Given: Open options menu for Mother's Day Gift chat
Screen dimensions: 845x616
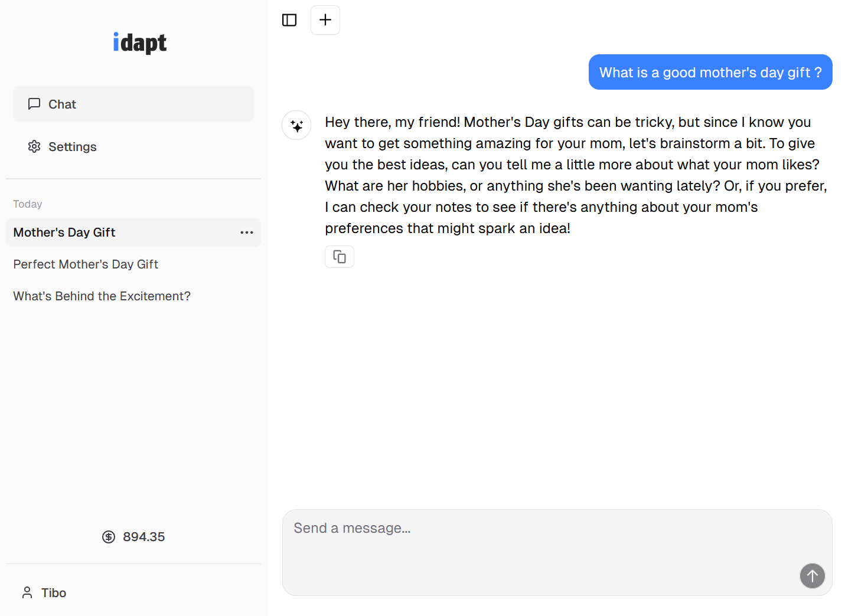Looking at the screenshot, I should (247, 232).
